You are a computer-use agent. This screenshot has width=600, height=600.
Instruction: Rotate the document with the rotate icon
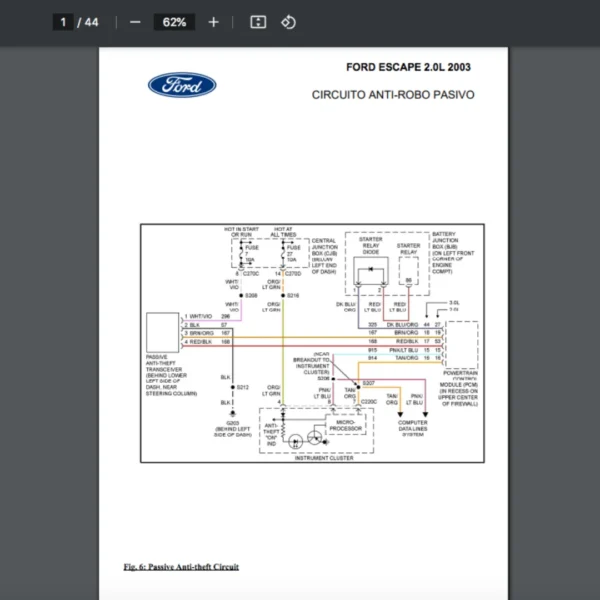[x=288, y=22]
